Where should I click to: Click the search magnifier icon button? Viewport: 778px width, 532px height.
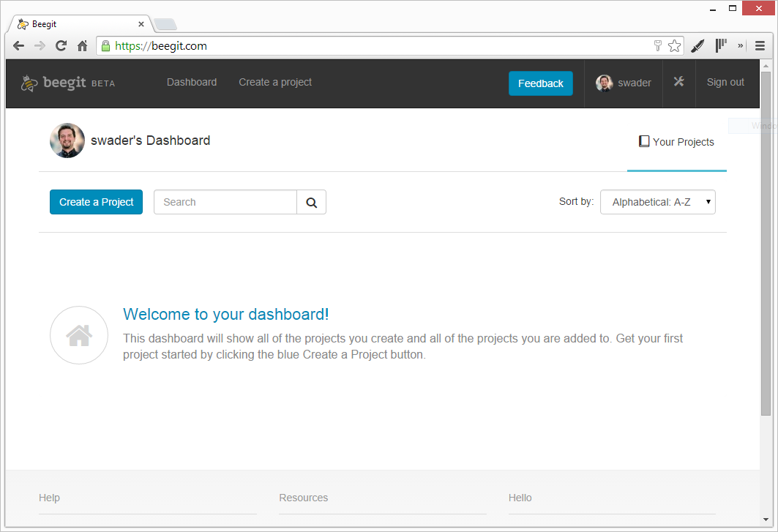tap(311, 203)
